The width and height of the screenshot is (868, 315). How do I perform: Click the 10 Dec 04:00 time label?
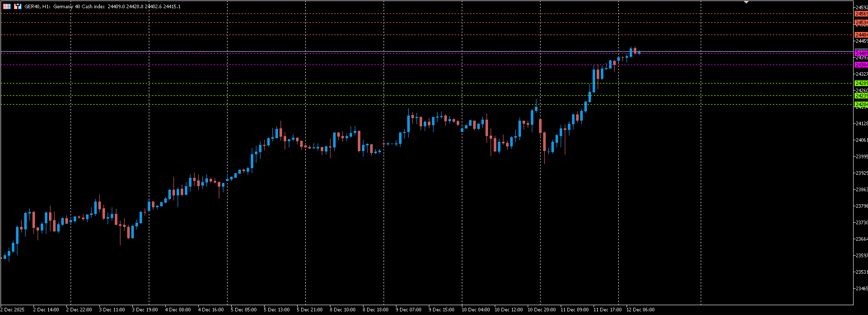tap(476, 310)
